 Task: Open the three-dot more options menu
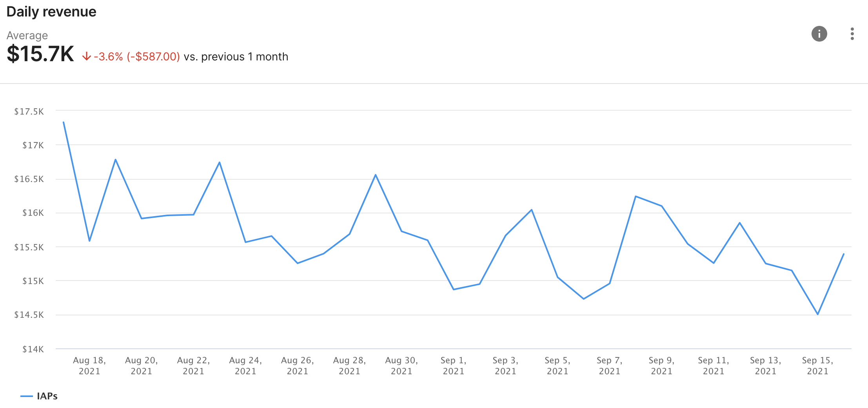coord(852,34)
